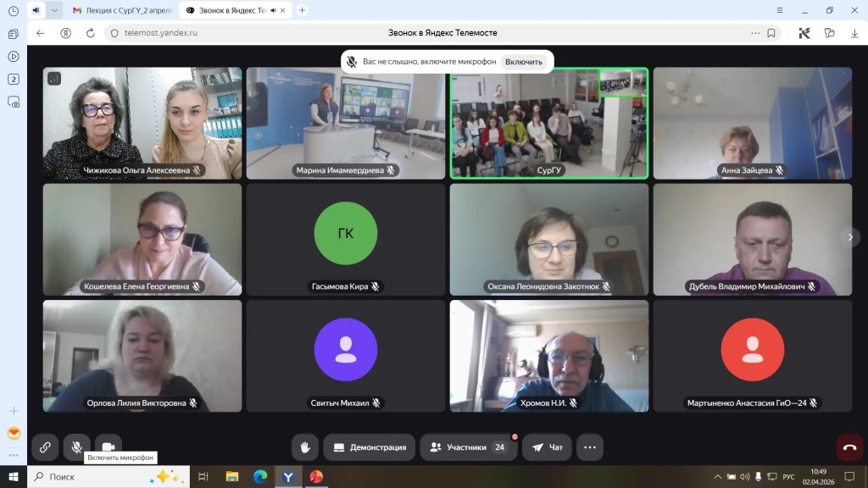Start screen sharing with Демонстрация

369,447
